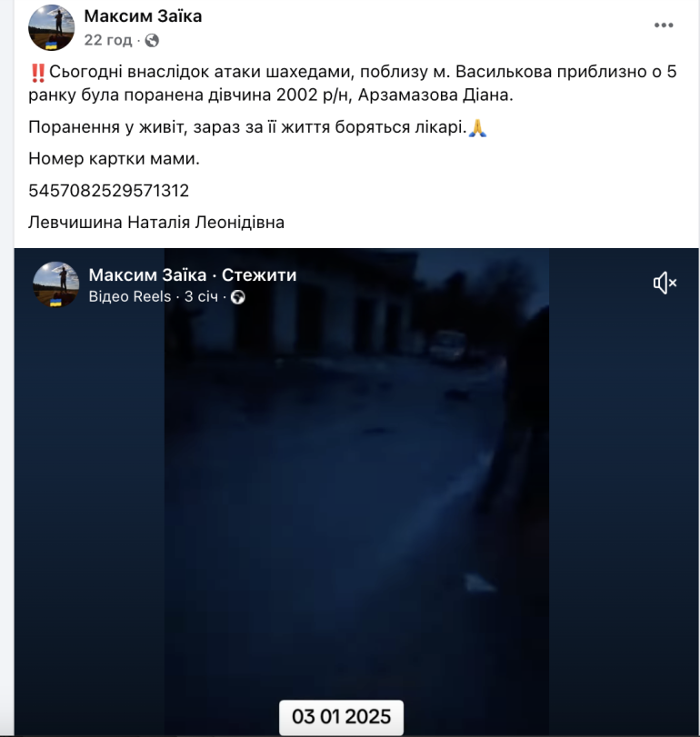The width and height of the screenshot is (700, 737).
Task: Click the 3 січ reel date
Action: tap(201, 296)
